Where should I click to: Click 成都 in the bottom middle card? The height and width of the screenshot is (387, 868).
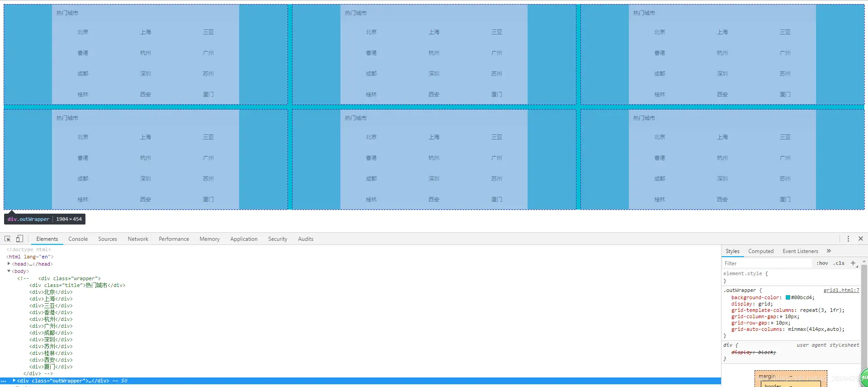point(371,179)
